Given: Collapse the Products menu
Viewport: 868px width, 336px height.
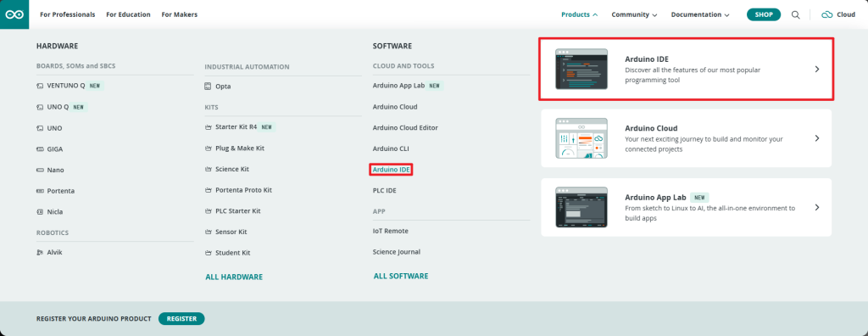Looking at the screenshot, I should point(579,15).
